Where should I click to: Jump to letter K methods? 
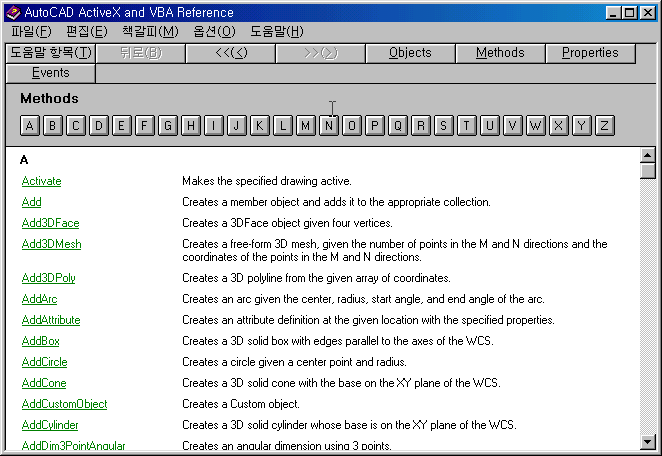tap(260, 126)
